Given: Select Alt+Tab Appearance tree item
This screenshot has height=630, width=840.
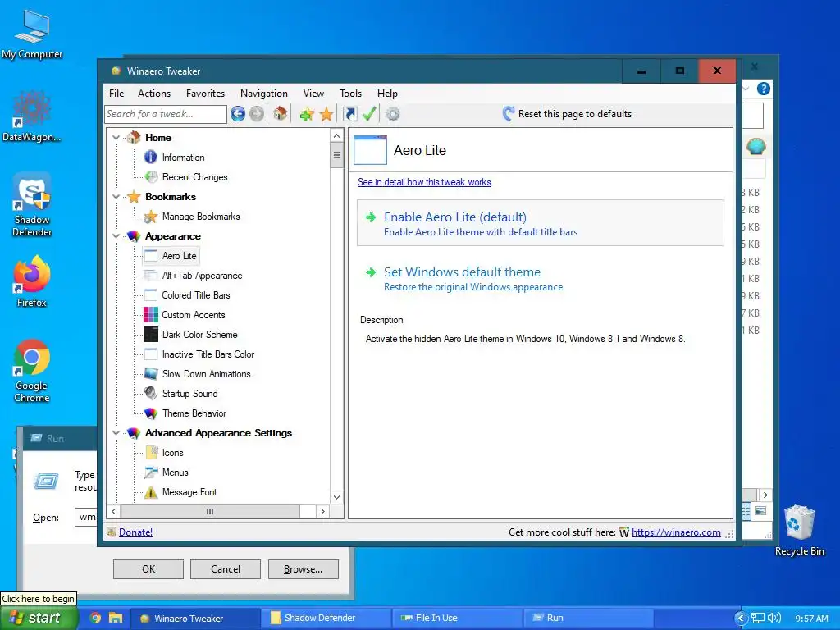Looking at the screenshot, I should 202,276.
